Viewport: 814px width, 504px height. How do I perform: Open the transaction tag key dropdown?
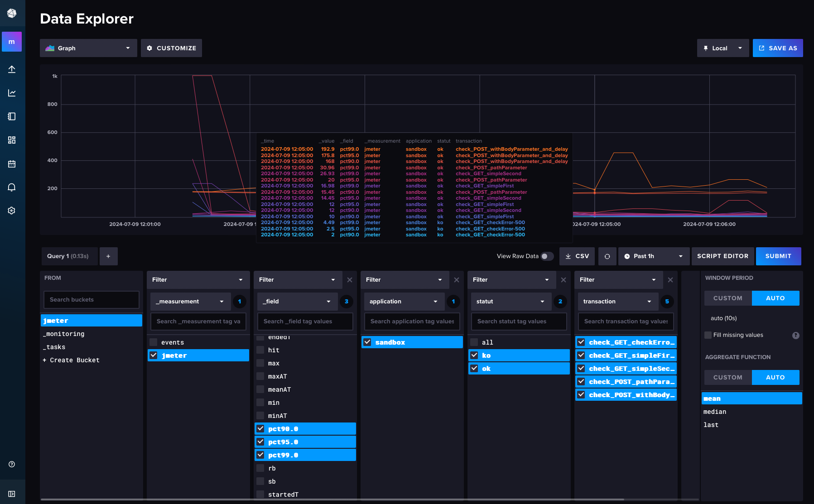[618, 302]
